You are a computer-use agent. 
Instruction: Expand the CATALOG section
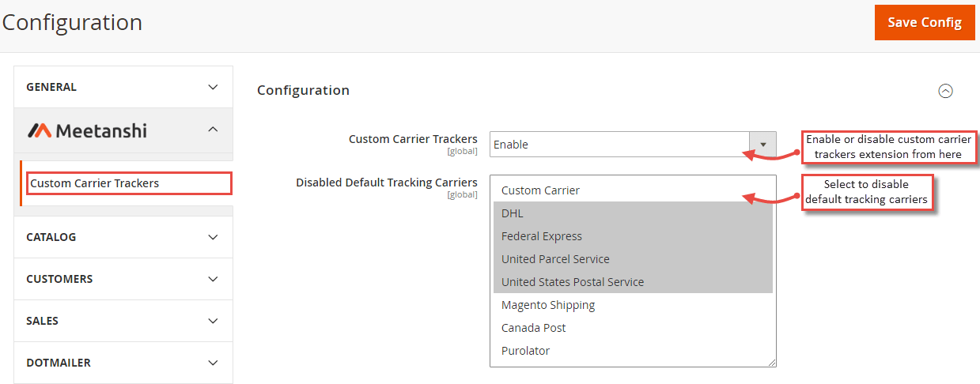(x=123, y=237)
